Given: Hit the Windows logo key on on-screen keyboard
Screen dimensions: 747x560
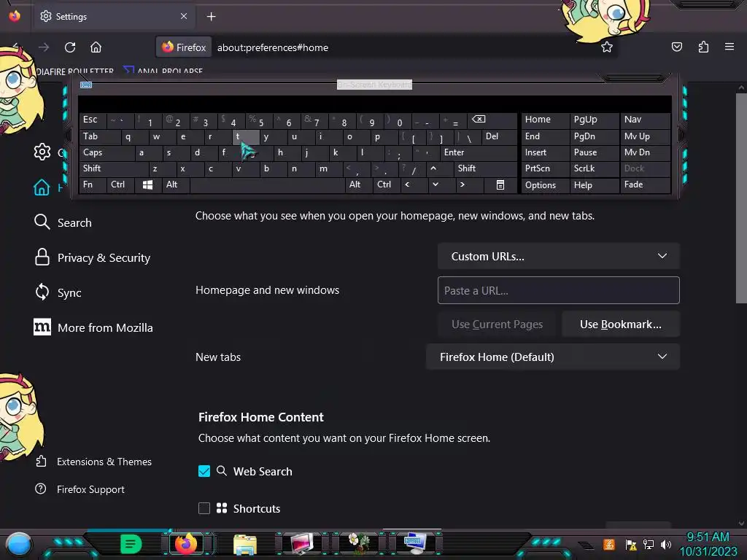Looking at the screenshot, I should [x=147, y=184].
